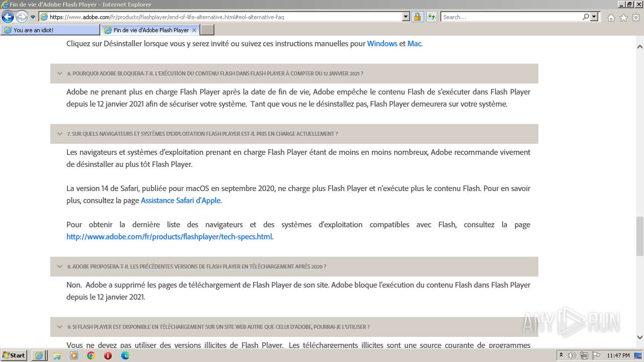Close the Adobe Flash Player tab

pyautogui.click(x=194, y=30)
